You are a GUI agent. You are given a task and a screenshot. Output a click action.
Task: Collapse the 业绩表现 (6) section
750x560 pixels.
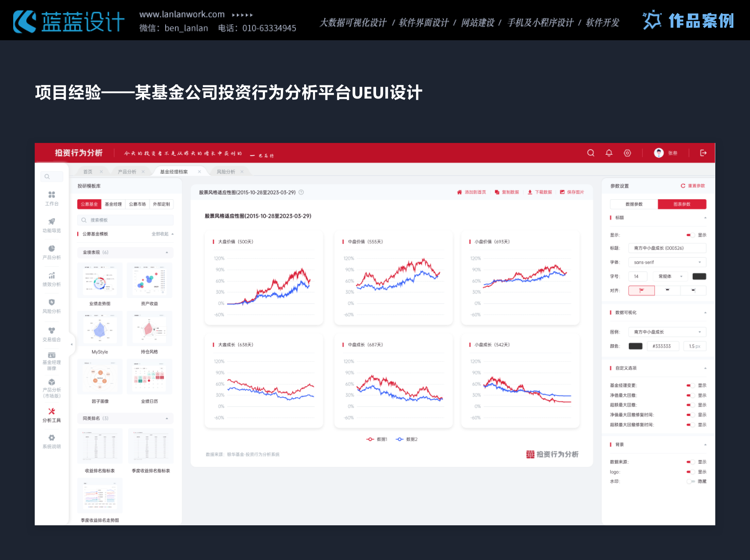pos(167,253)
